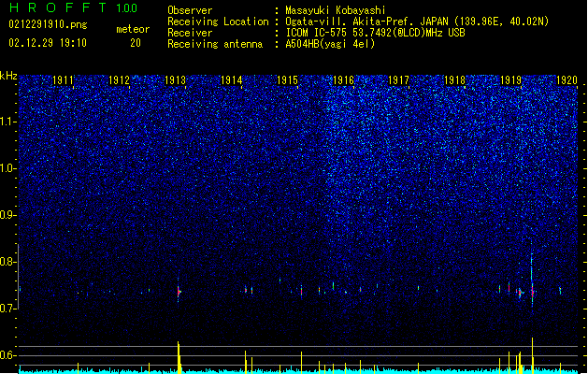
Task: Click the 1915 time marker
Action: 287,80
